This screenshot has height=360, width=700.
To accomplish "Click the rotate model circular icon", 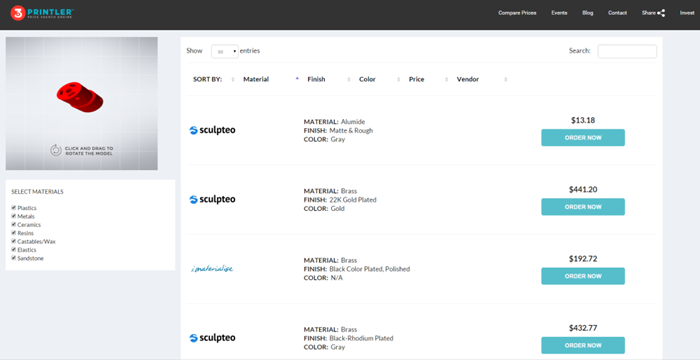I will (55, 150).
